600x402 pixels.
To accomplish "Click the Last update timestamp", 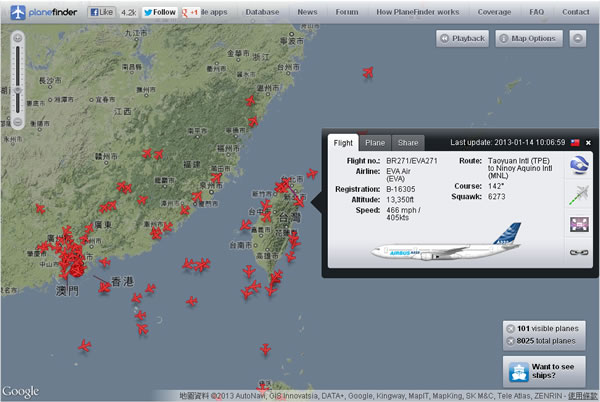I will 508,142.
